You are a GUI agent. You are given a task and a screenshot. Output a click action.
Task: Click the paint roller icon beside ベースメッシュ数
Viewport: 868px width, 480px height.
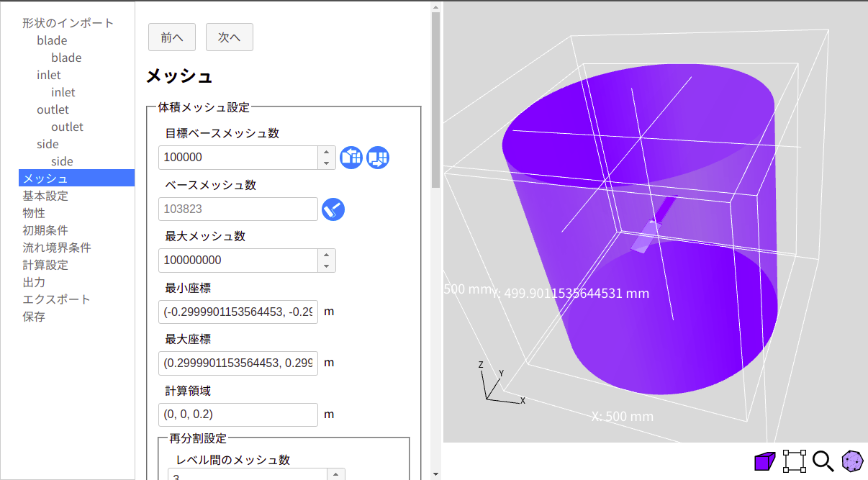[333, 209]
